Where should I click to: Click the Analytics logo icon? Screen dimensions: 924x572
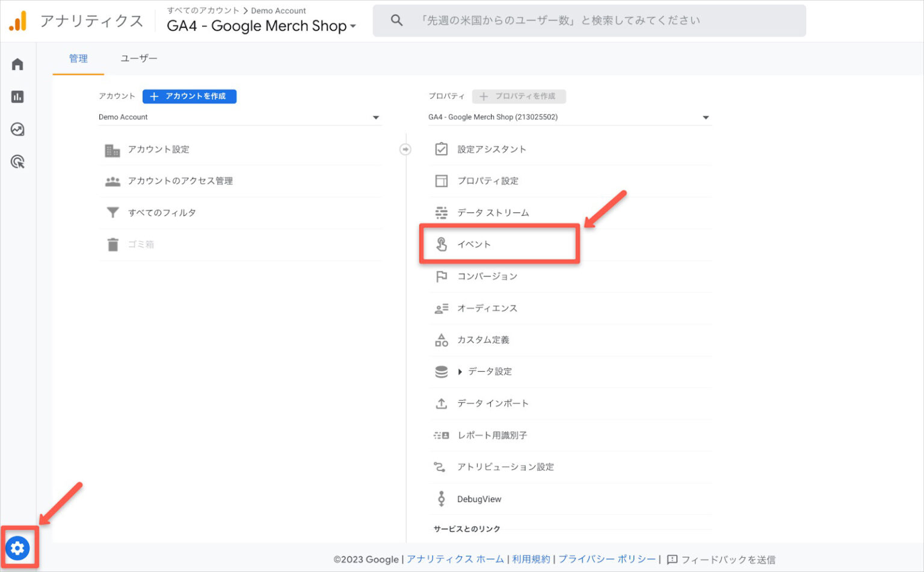(18, 20)
